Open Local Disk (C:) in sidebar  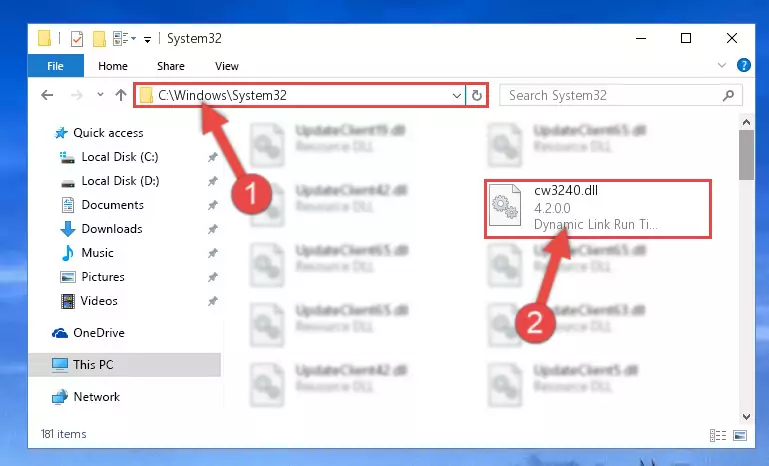click(109, 157)
